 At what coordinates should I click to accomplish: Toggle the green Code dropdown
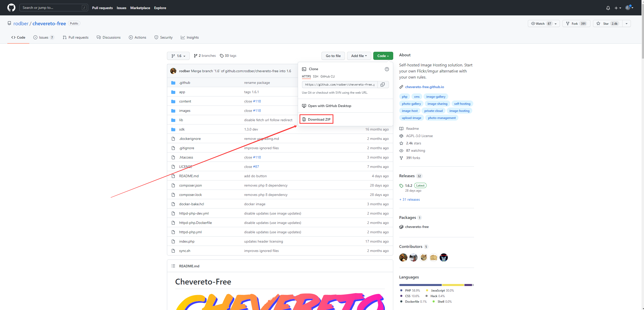[383, 56]
